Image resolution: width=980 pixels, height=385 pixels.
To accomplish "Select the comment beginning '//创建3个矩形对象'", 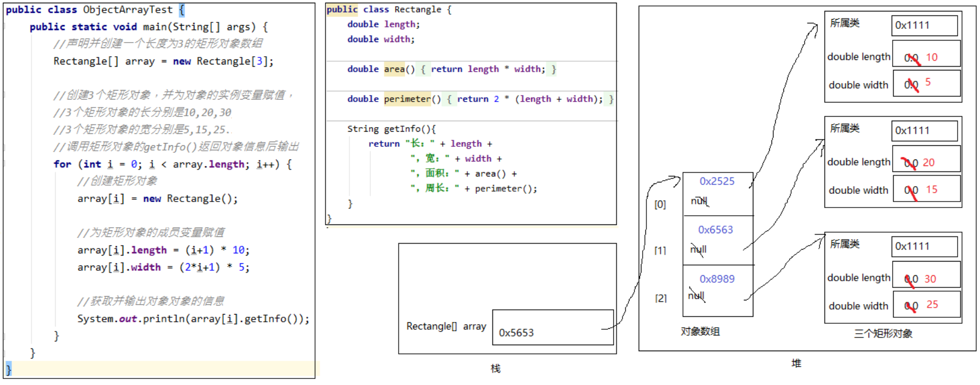I will click(173, 95).
